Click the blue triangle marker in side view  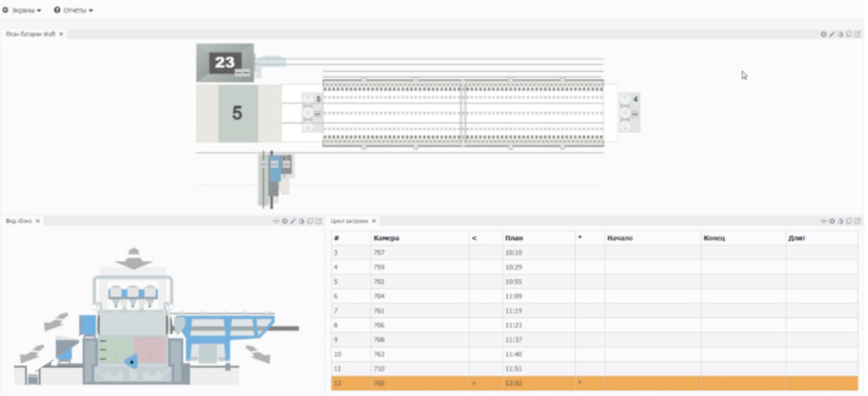(x=131, y=362)
